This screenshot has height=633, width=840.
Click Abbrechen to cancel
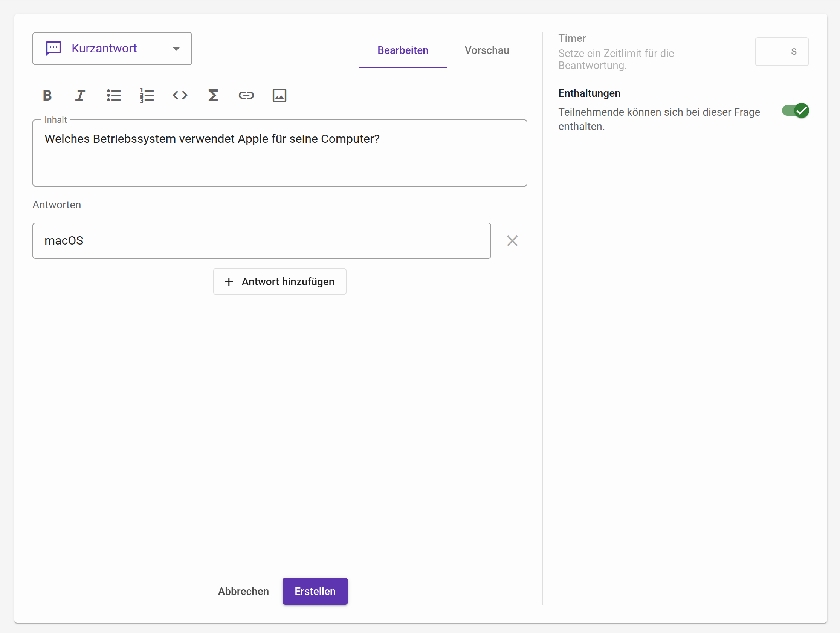pos(243,591)
